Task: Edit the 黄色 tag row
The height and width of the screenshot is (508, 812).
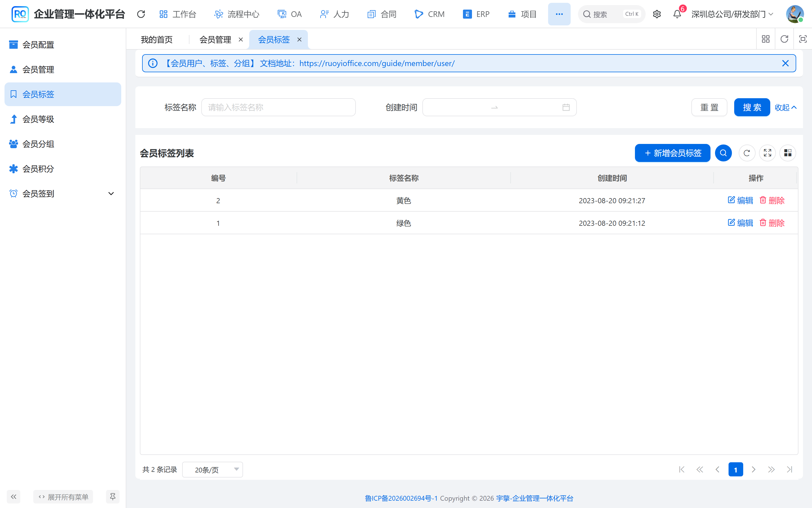Action: [x=740, y=200]
